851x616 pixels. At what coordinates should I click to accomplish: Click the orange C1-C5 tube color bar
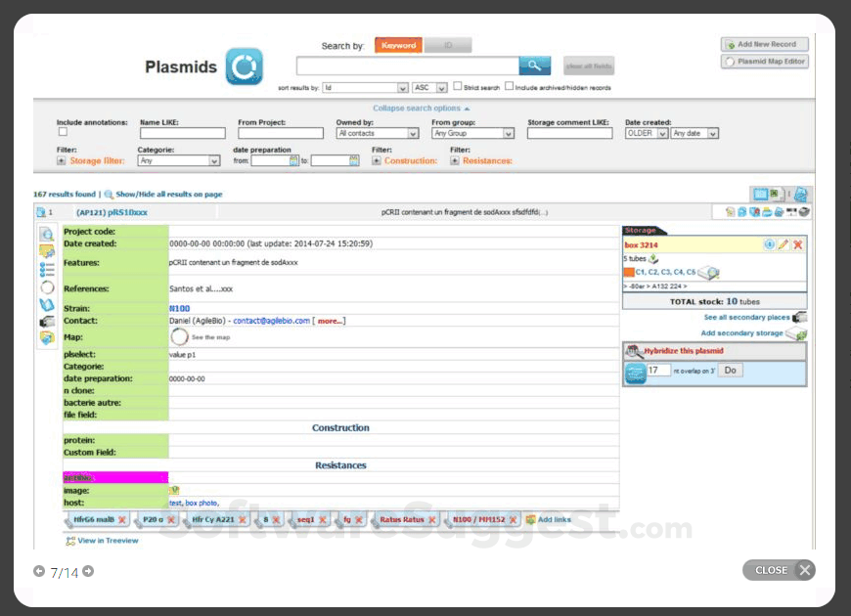coord(630,272)
